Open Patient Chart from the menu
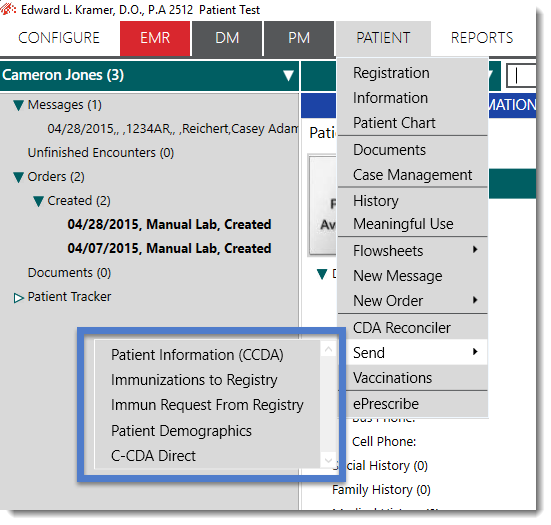Screen dimensions: 551x525 [x=413, y=123]
